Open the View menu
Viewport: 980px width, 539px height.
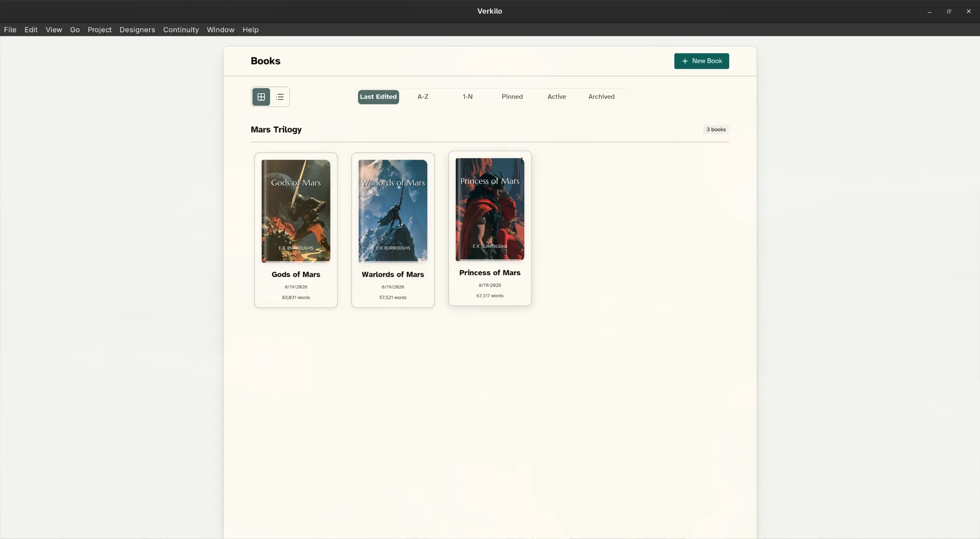54,29
